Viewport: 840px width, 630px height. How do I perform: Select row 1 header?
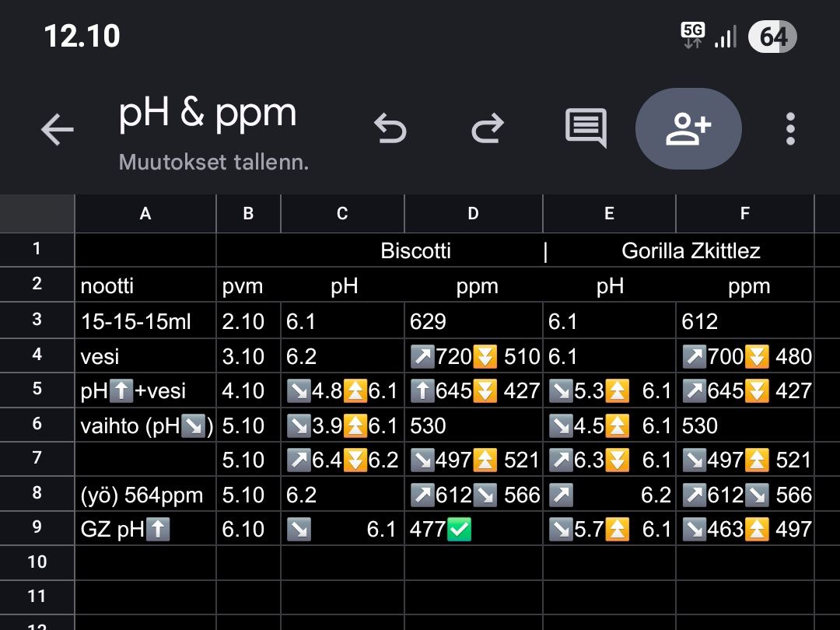click(37, 249)
